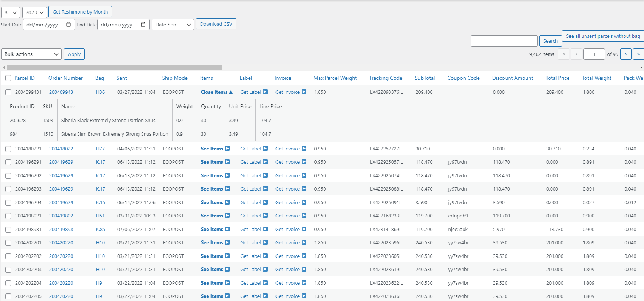This screenshot has width=644, height=301.
Task: Tick the select-all checkbox in table header
Action: coord(8,78)
